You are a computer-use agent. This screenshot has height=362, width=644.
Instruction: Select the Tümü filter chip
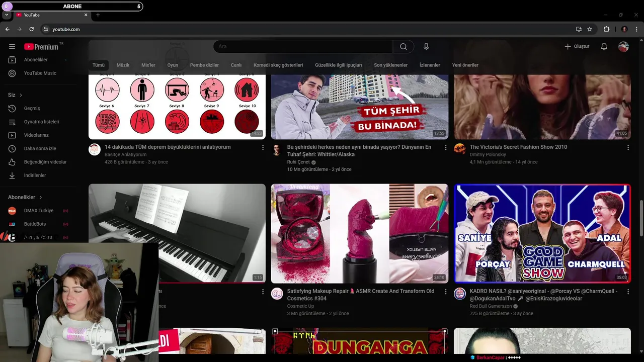pos(99,65)
